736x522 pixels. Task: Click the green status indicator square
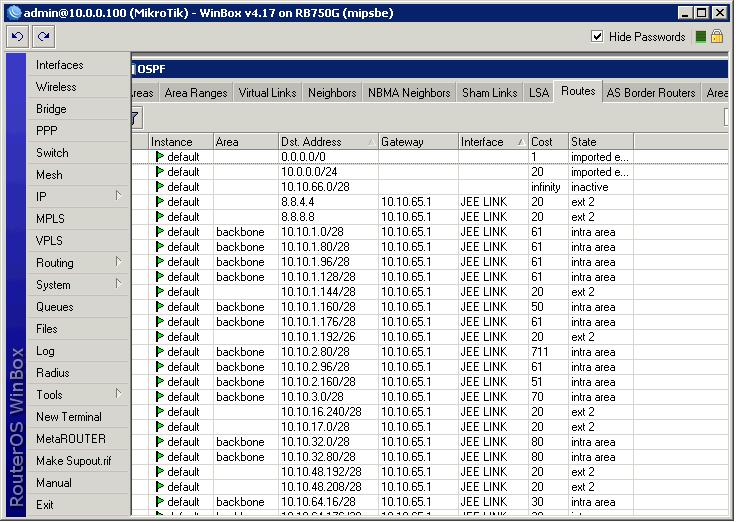pos(700,37)
